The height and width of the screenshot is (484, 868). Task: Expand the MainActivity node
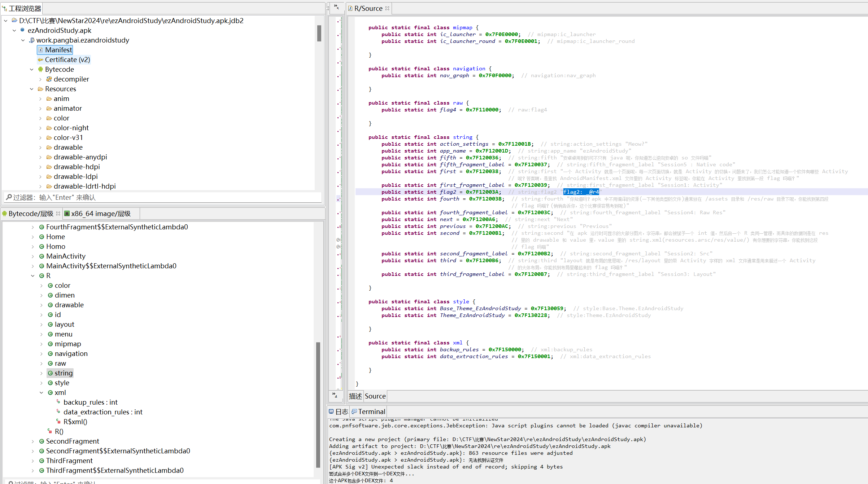(33, 256)
